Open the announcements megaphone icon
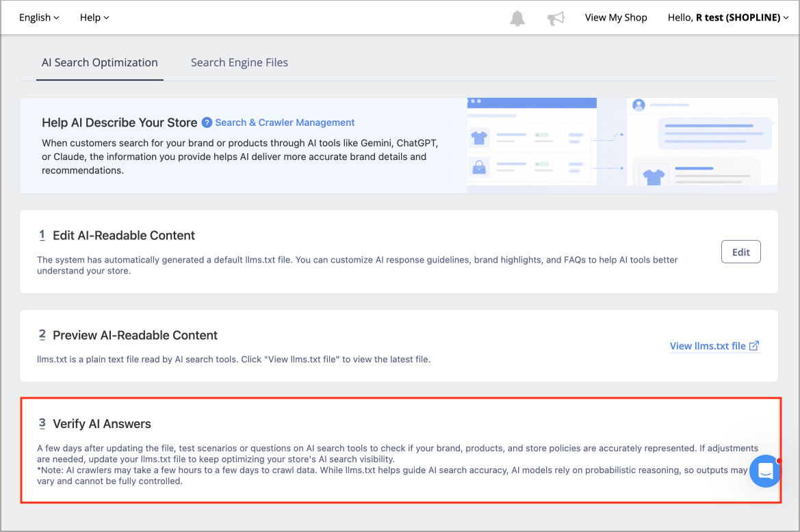 pyautogui.click(x=556, y=18)
